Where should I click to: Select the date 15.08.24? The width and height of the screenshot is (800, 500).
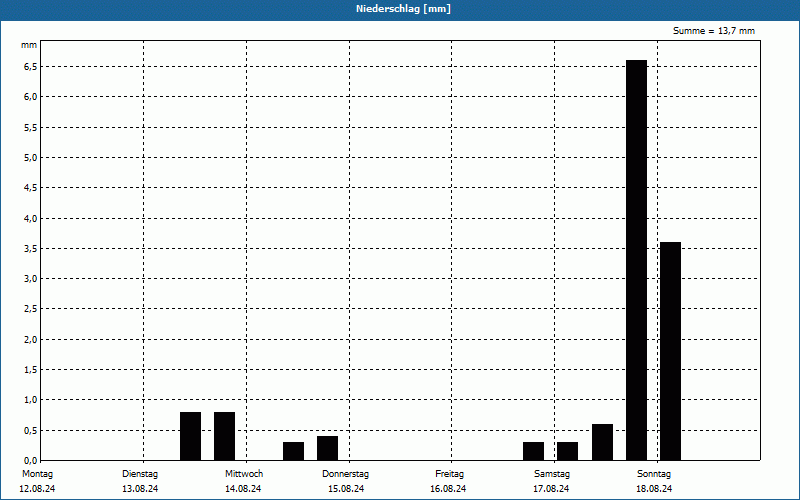coord(346,489)
